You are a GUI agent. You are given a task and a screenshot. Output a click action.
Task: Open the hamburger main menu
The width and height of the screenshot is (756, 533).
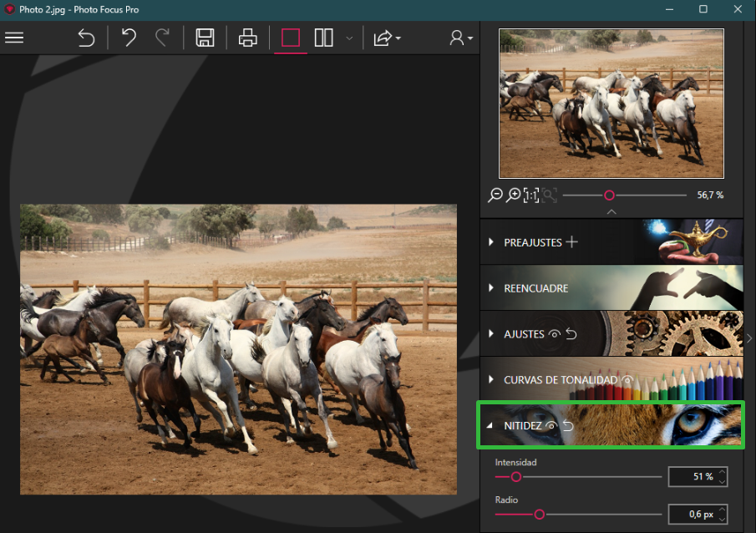[14, 38]
